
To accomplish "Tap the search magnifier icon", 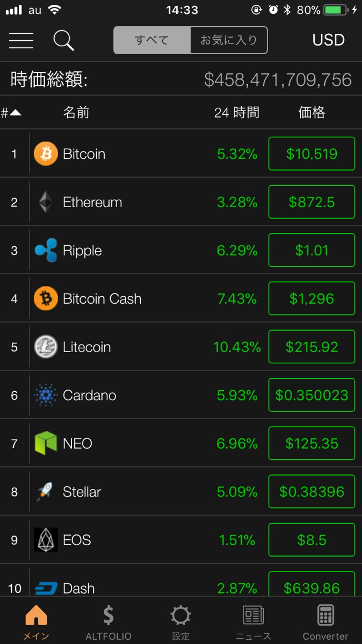I will click(x=63, y=40).
